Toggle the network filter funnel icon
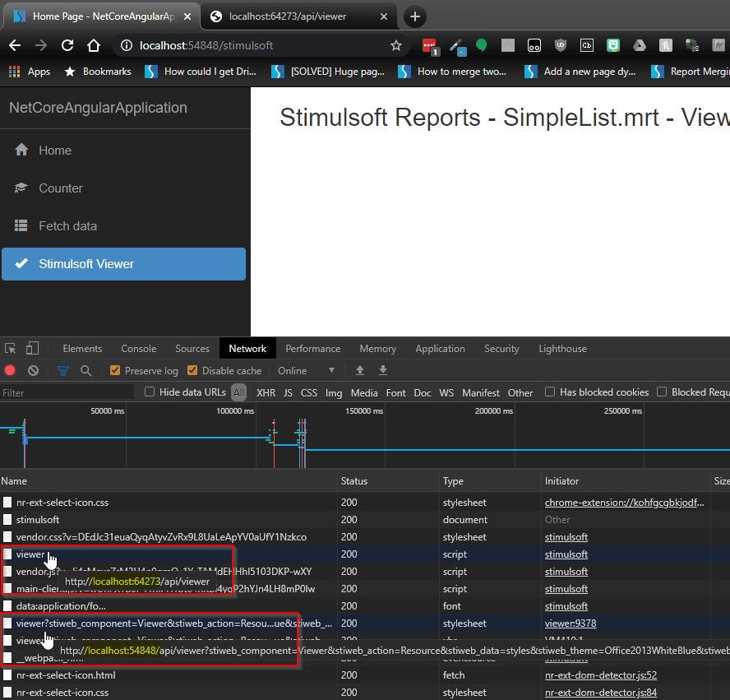This screenshot has width=730, height=700. [63, 371]
